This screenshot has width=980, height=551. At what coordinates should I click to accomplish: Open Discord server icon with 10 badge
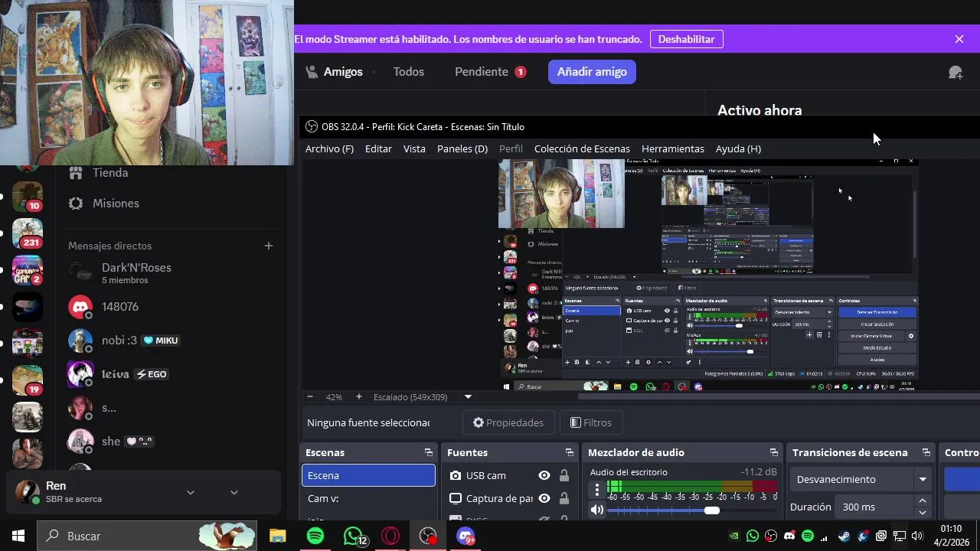click(x=28, y=197)
